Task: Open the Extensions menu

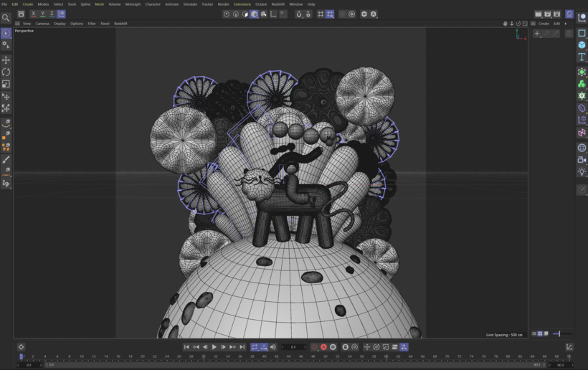Action: [242, 4]
